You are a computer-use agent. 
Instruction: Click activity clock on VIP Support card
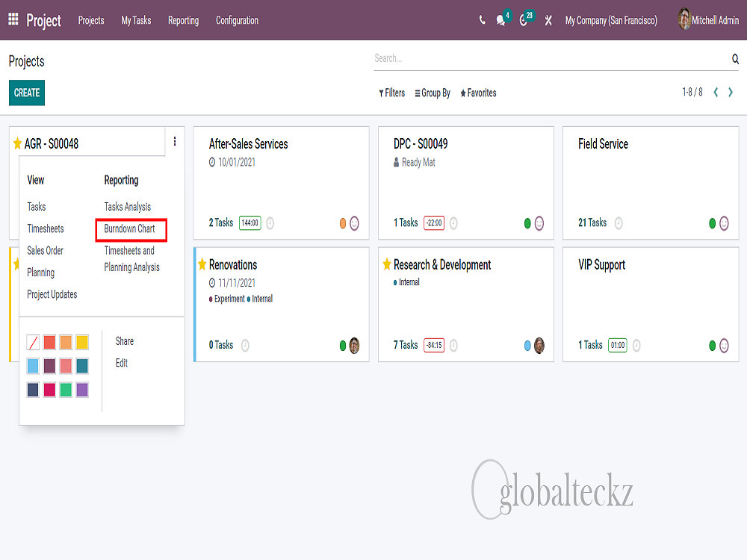(x=636, y=345)
